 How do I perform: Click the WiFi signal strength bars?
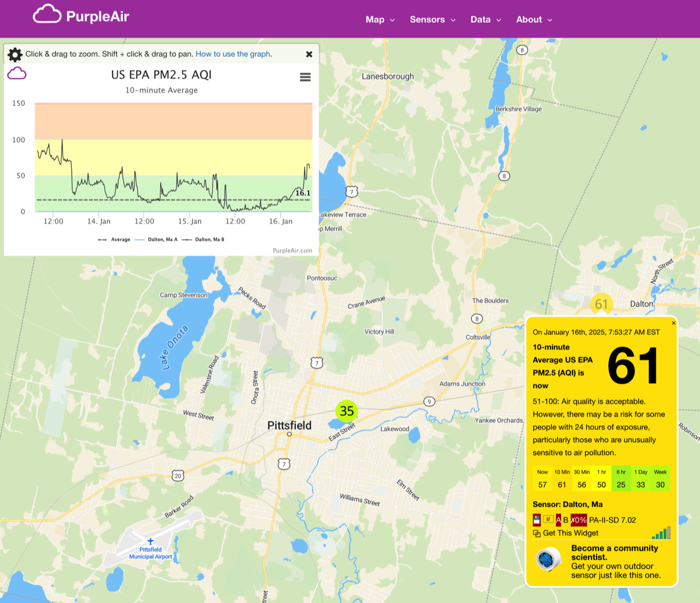pyautogui.click(x=661, y=533)
